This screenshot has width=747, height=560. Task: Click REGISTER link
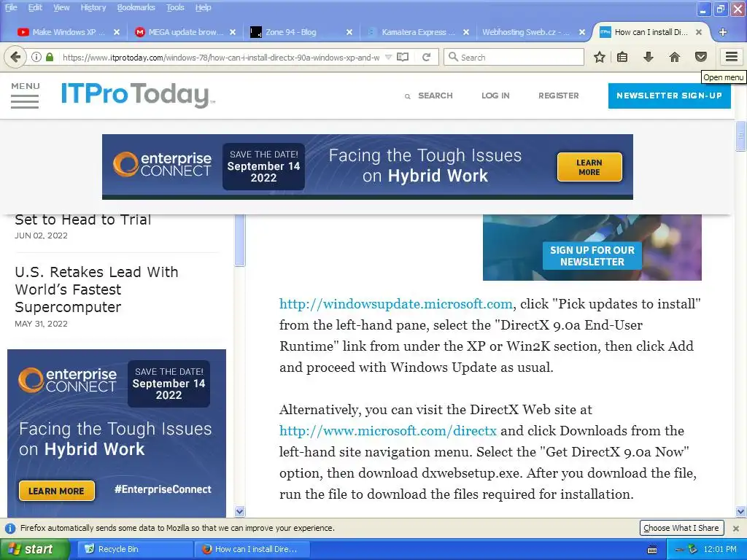[x=558, y=96]
